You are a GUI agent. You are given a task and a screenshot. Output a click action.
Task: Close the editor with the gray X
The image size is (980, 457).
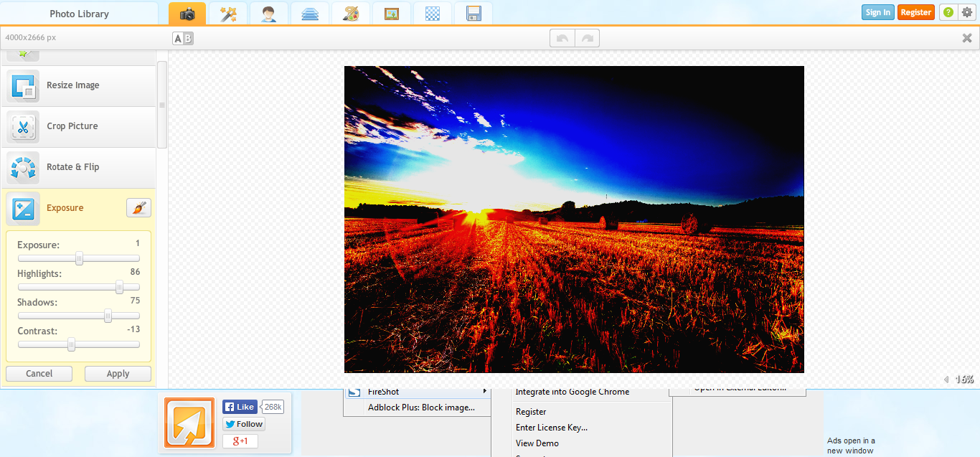point(967,38)
